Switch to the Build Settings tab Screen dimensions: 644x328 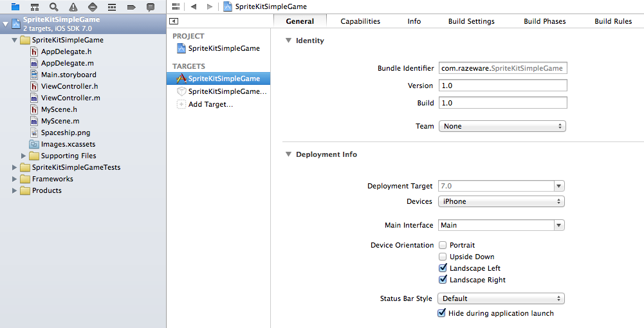[471, 21]
